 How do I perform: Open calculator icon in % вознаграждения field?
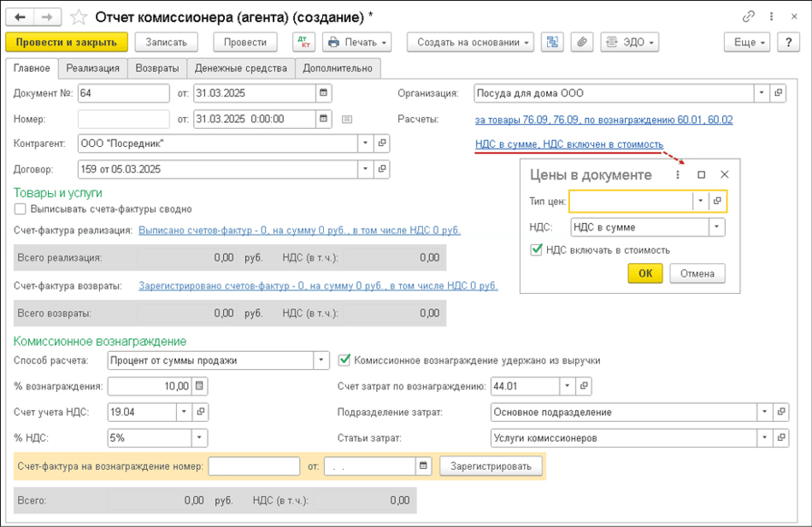point(199,386)
